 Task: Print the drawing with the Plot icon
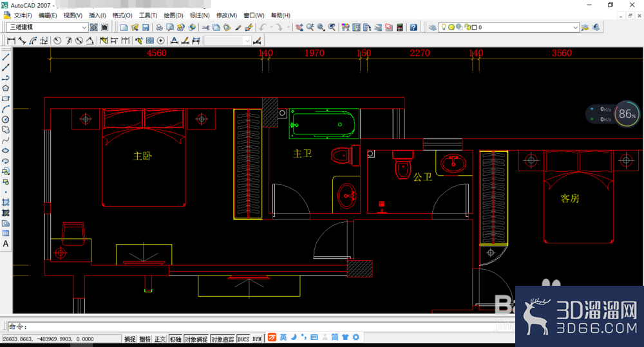pos(159,28)
